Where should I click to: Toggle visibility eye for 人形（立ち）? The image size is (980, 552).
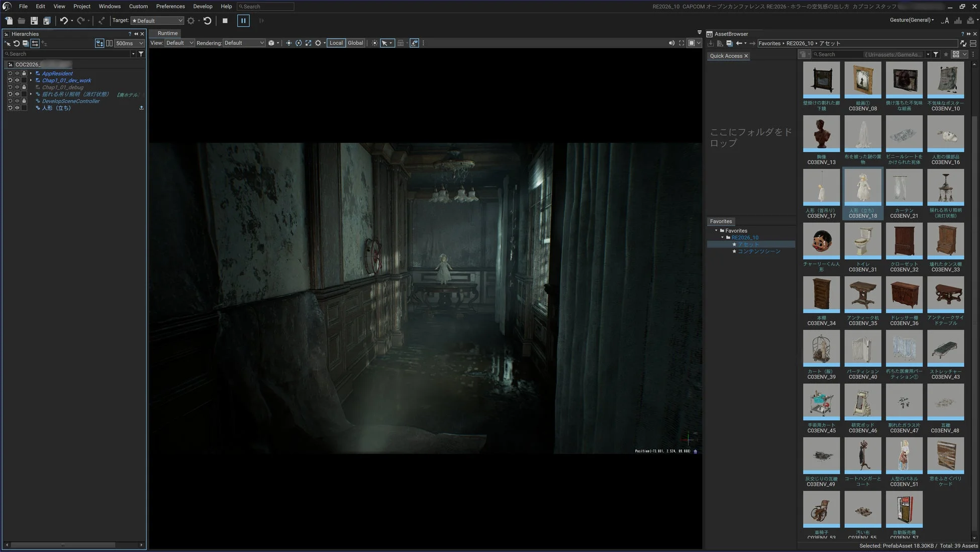(x=17, y=108)
